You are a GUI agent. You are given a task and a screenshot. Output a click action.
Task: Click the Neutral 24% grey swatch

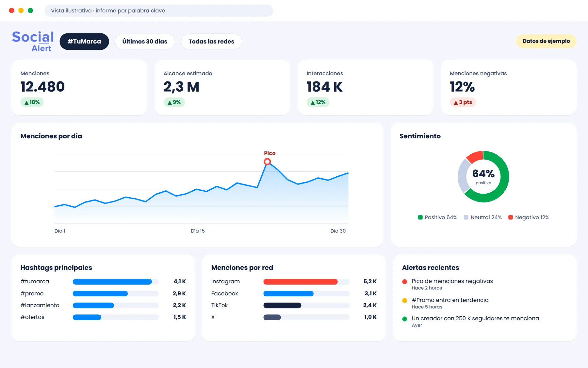[466, 218]
